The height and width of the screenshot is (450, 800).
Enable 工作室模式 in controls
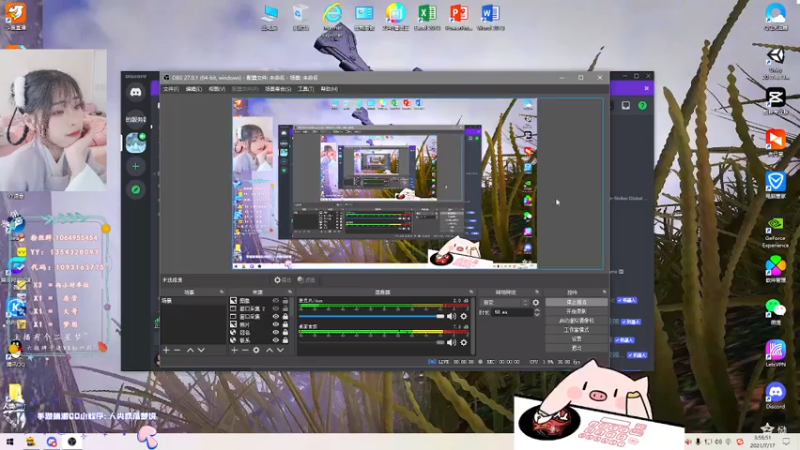point(577,330)
